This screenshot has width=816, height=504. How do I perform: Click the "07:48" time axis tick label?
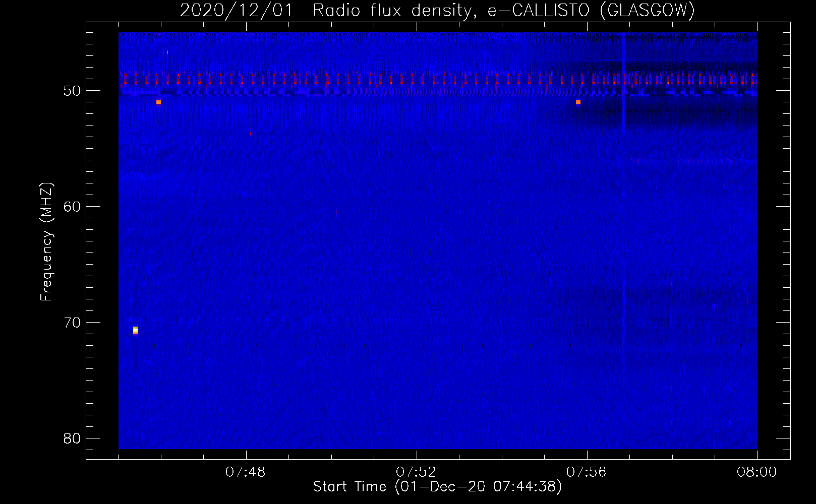(246, 472)
